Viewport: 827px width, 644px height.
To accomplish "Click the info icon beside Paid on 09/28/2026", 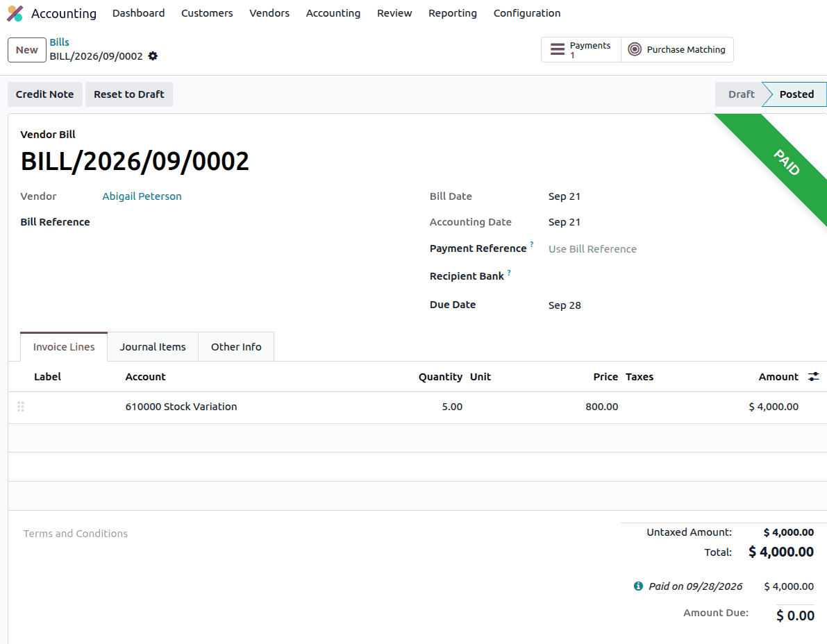I will pos(638,586).
